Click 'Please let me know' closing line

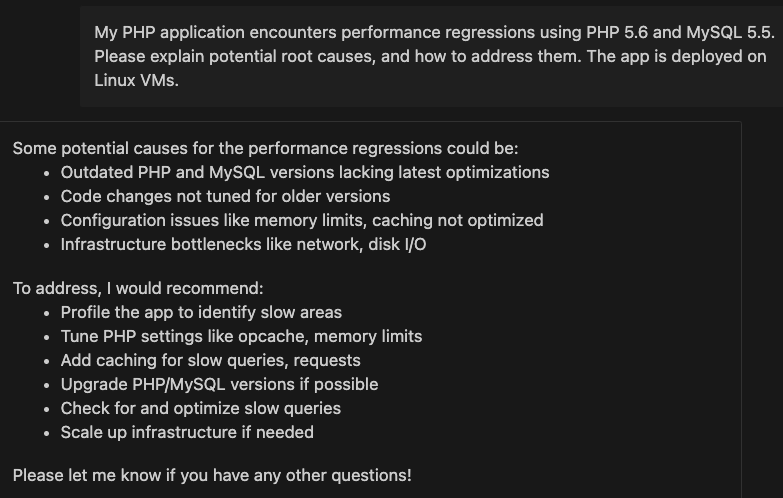point(212,475)
